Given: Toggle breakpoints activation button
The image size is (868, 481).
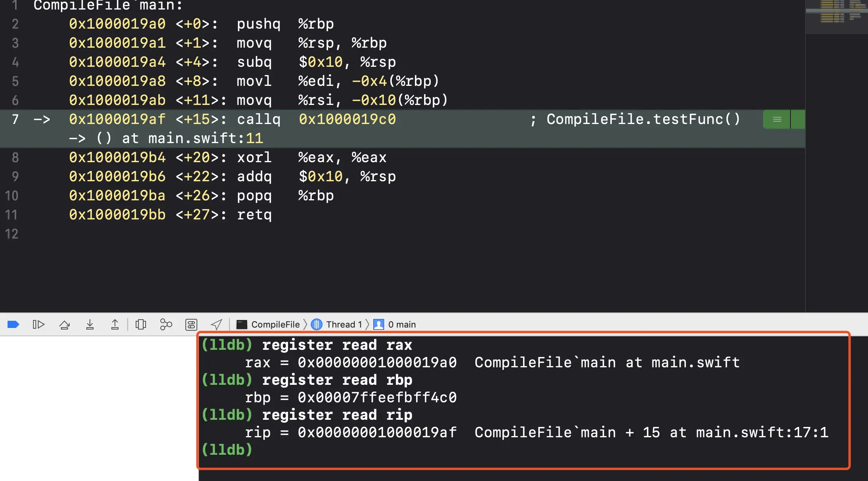Looking at the screenshot, I should [13, 324].
